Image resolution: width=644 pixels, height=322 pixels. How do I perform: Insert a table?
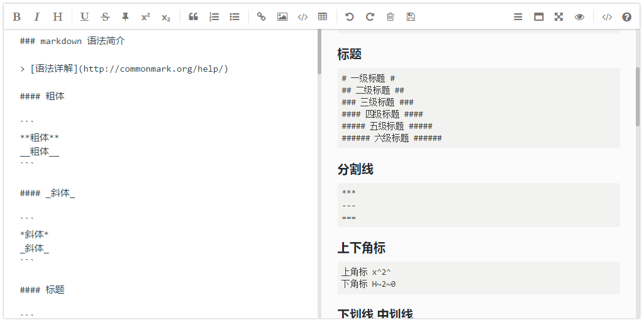coord(323,17)
